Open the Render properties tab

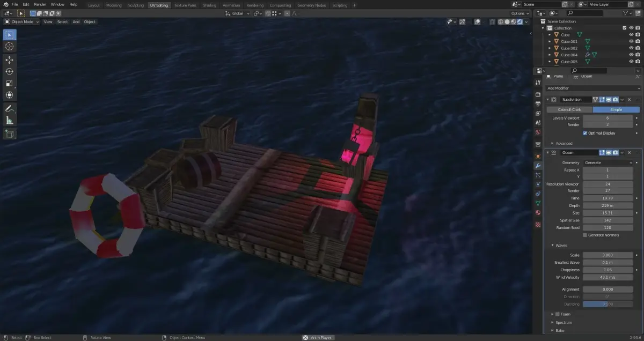click(538, 94)
